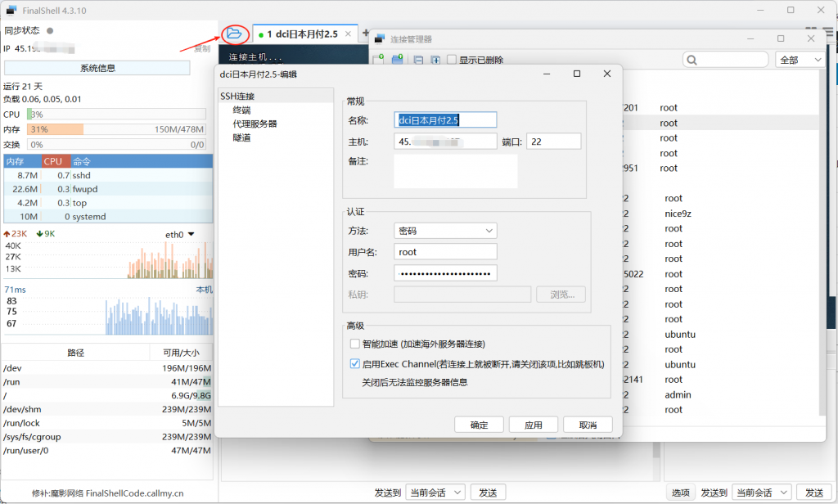The width and height of the screenshot is (838, 504).
Task: Uncheck the 启用Exec Channel option
Action: pos(355,364)
